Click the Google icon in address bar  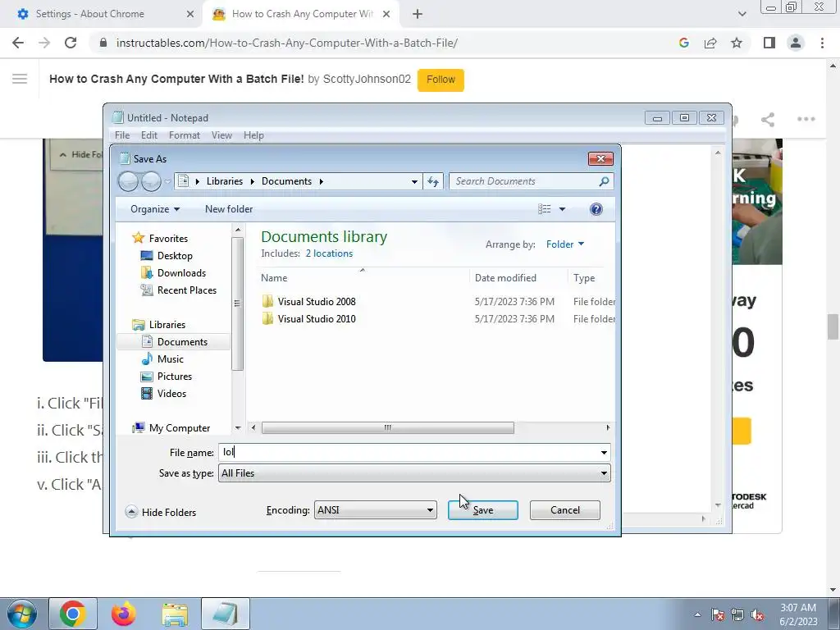point(684,43)
